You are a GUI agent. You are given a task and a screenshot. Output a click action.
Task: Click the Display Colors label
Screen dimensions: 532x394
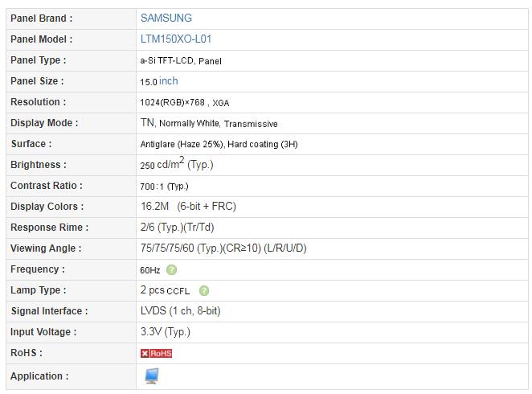(x=47, y=207)
